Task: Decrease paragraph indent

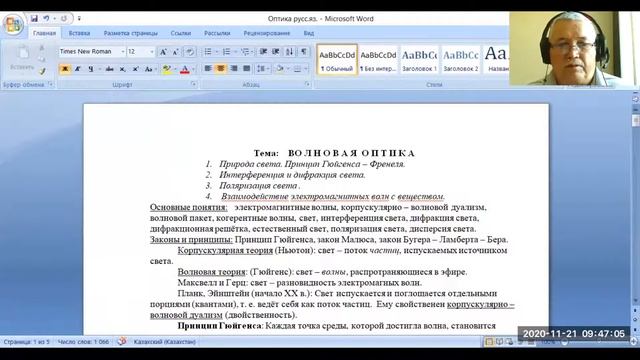Action: point(263,51)
